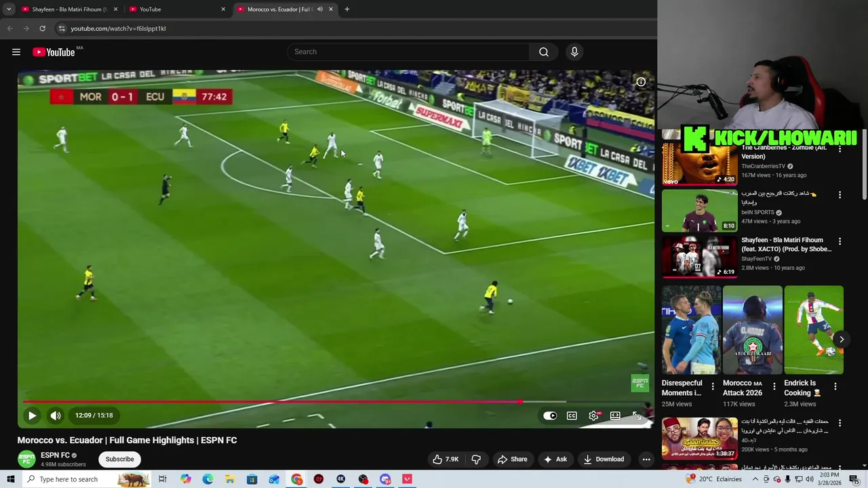Open the Windows taskbar search box
The image size is (868, 488).
coord(85,479)
